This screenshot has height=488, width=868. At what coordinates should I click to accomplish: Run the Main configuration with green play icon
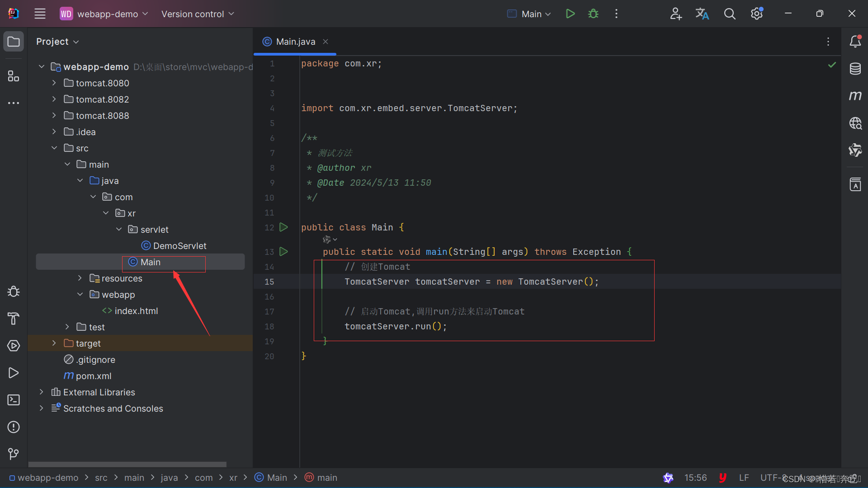coord(570,14)
